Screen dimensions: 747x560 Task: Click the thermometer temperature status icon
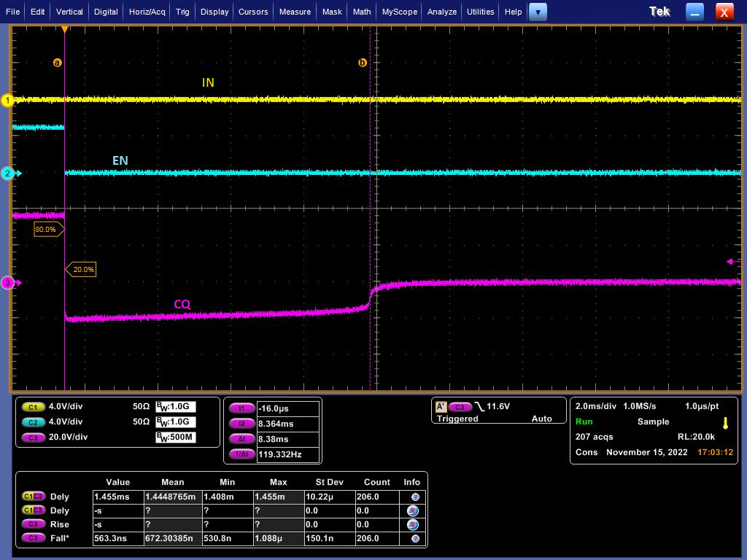[x=724, y=423]
